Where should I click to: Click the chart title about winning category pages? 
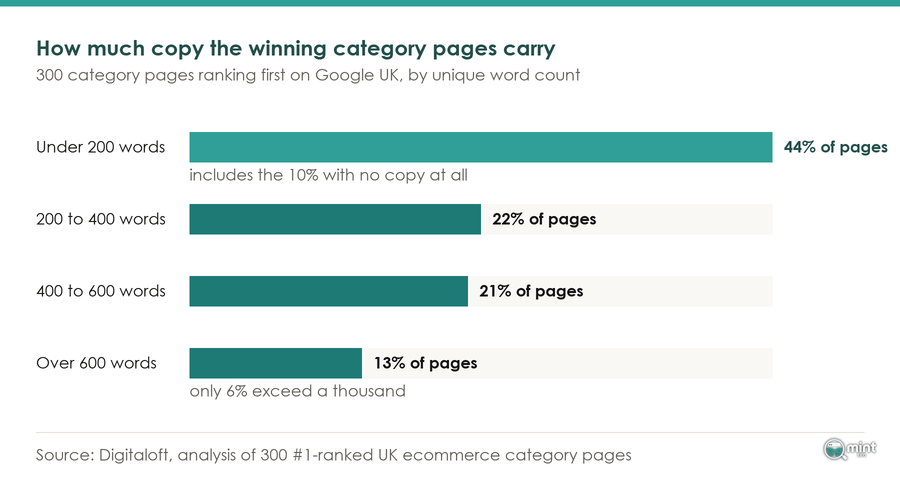point(296,49)
